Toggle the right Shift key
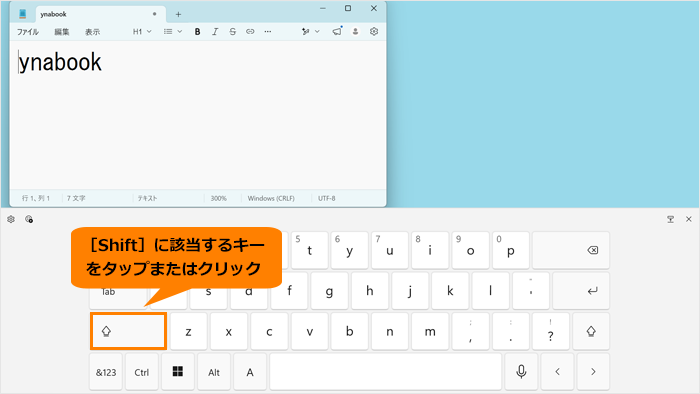The height and width of the screenshot is (394, 700). pos(591,331)
